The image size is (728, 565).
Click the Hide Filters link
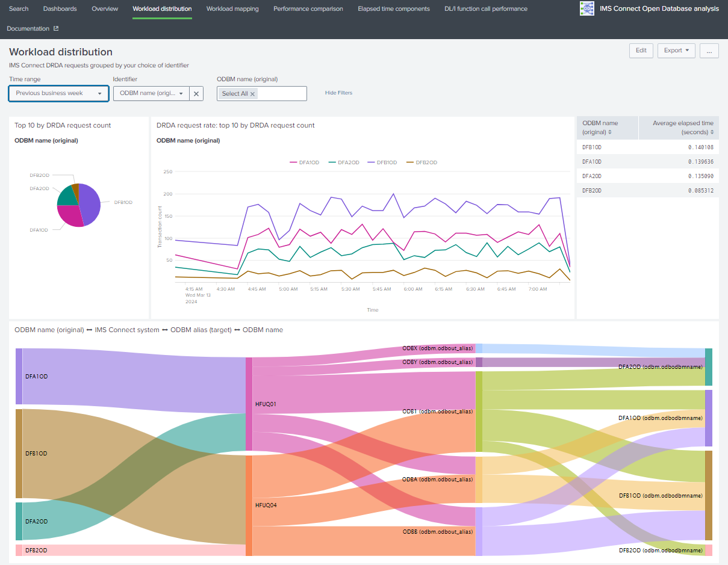[338, 93]
